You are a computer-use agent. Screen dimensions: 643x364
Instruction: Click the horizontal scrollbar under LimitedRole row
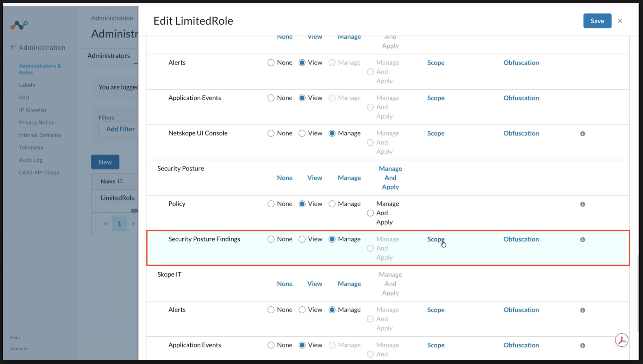(134, 210)
